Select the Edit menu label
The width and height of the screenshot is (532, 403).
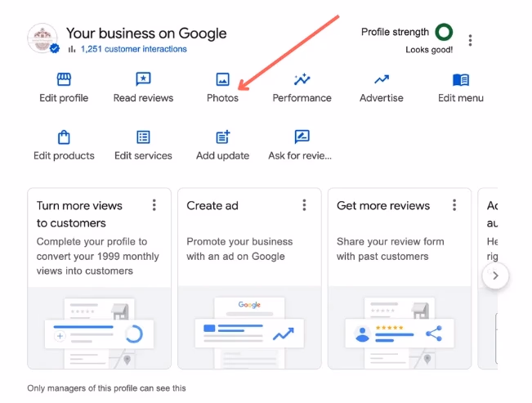point(461,98)
